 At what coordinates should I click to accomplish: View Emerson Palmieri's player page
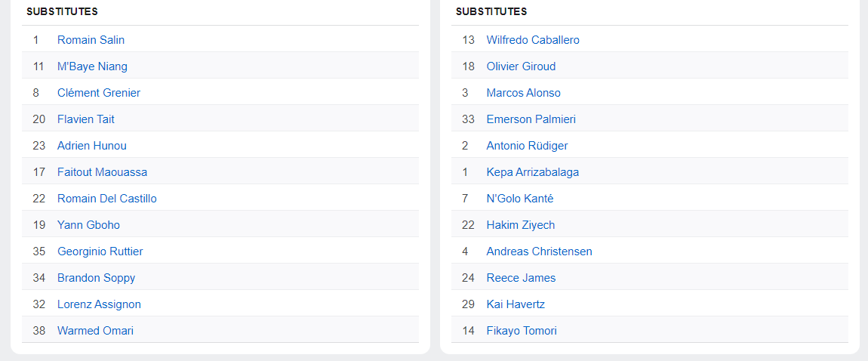531,119
